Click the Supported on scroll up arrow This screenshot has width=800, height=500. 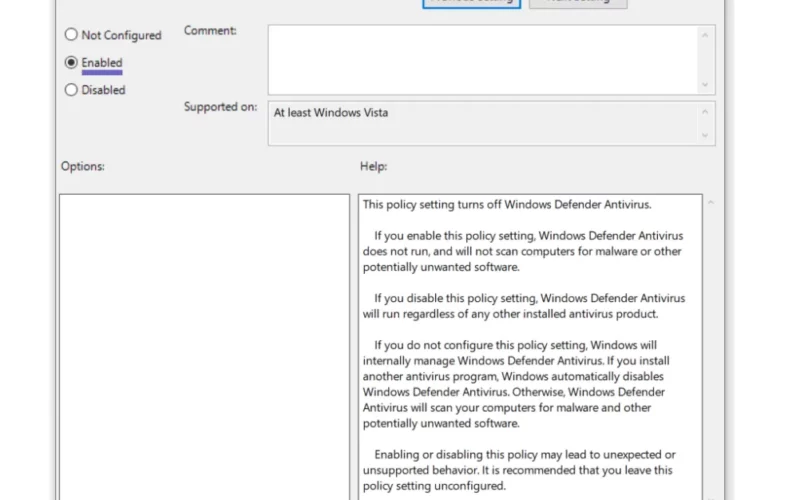pyautogui.click(x=705, y=112)
